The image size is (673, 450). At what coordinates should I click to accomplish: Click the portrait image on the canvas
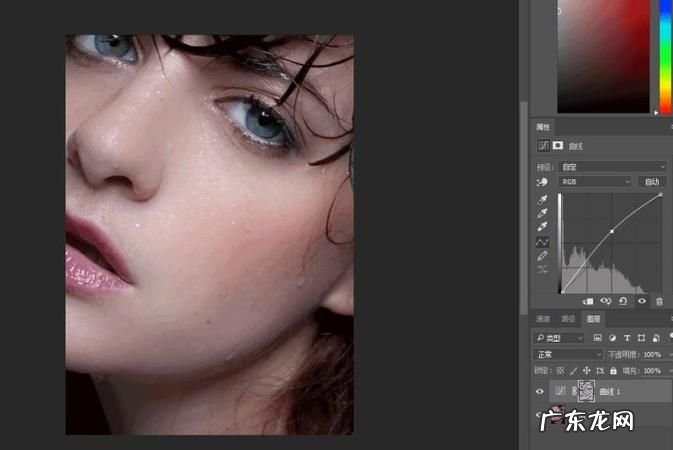click(x=209, y=234)
